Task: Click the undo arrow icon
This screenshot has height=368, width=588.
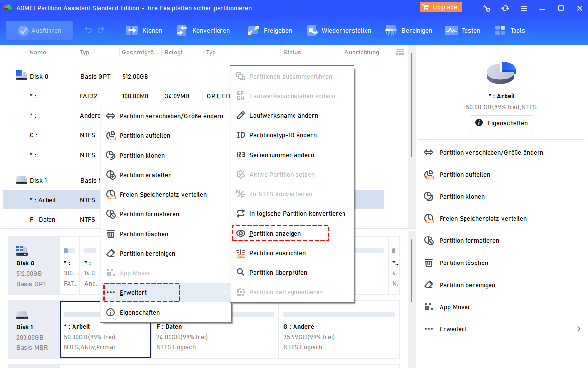Action: click(x=88, y=30)
